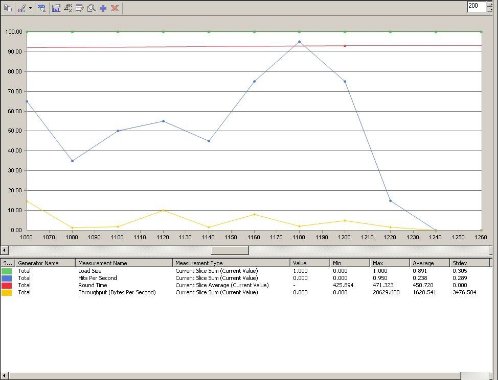The height and width of the screenshot is (380, 498).
Task: Click the list lines with arrow icon
Action: click(79, 8)
